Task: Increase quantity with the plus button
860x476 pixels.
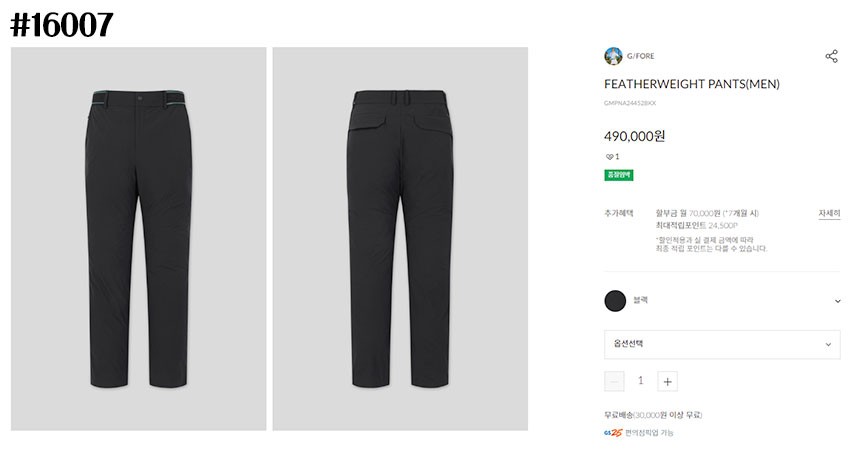Action: click(668, 381)
